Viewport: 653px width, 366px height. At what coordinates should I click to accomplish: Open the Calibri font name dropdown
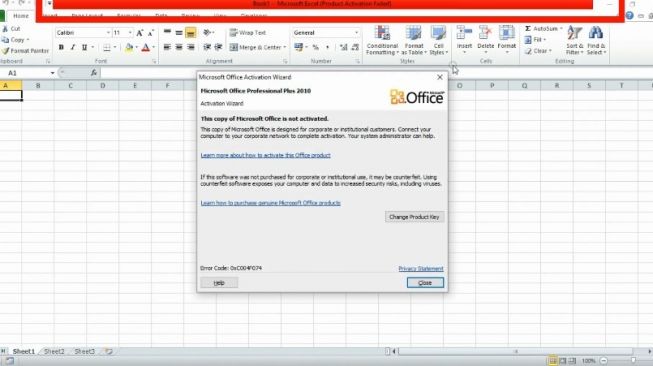pos(108,32)
